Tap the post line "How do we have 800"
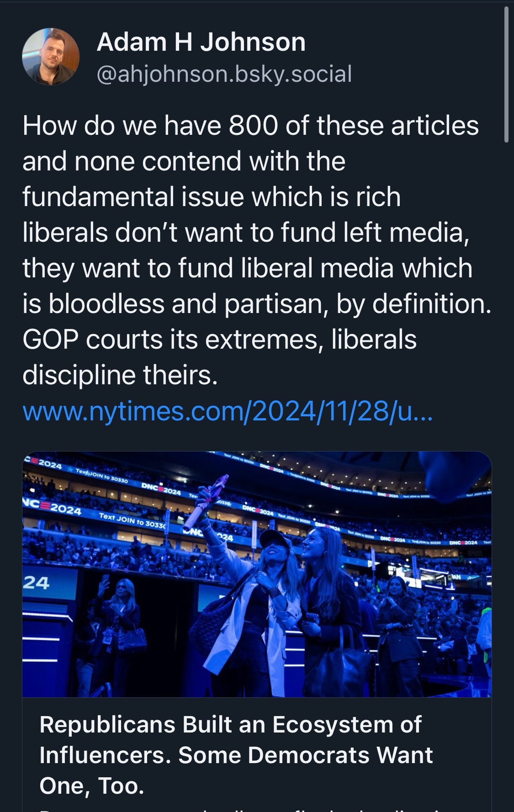 click(250, 125)
